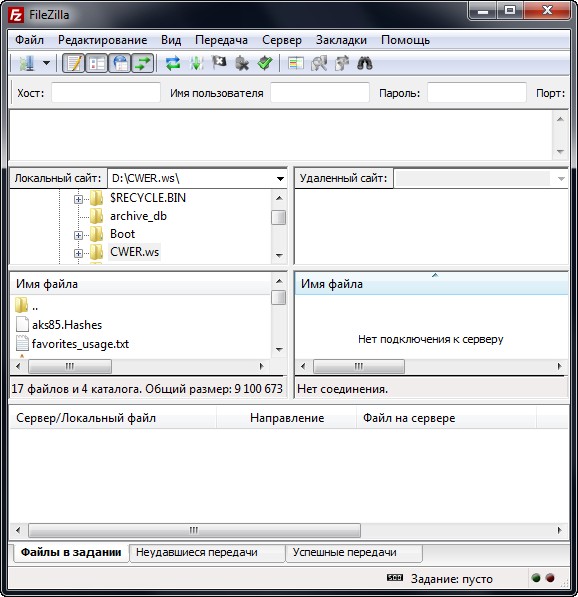Toggle processing of the transfer queue
The height and width of the screenshot is (597, 578).
(x=196, y=63)
